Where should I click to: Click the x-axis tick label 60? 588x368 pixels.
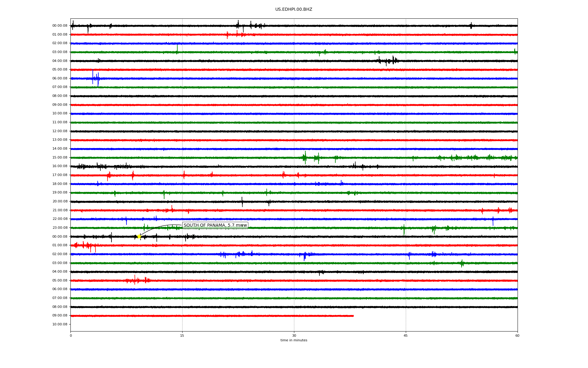click(x=517, y=336)
